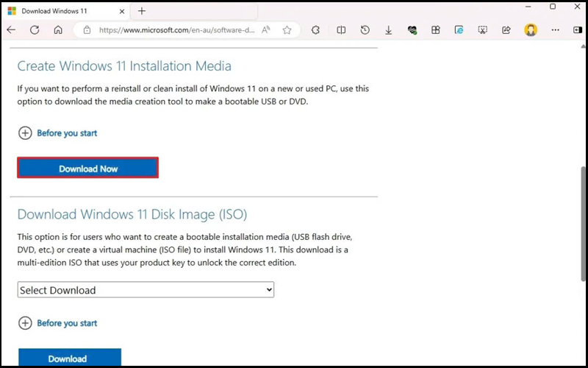Image resolution: width=588 pixels, height=368 pixels.
Task: Expand Before you start under Installation Media
Action: [58, 133]
